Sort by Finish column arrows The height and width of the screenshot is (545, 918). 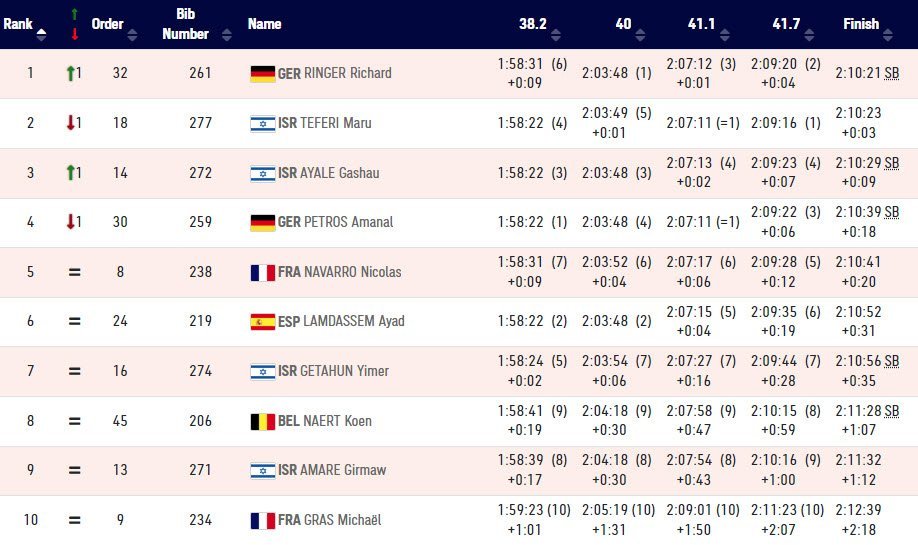888,35
